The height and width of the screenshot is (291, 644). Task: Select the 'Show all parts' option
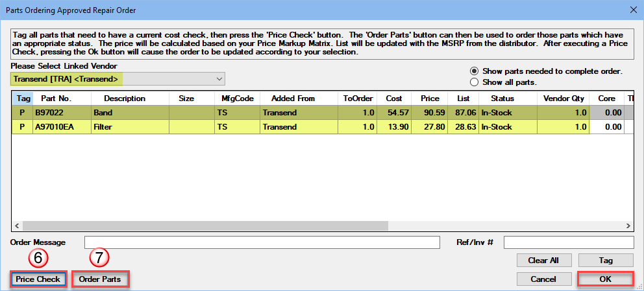pos(475,82)
